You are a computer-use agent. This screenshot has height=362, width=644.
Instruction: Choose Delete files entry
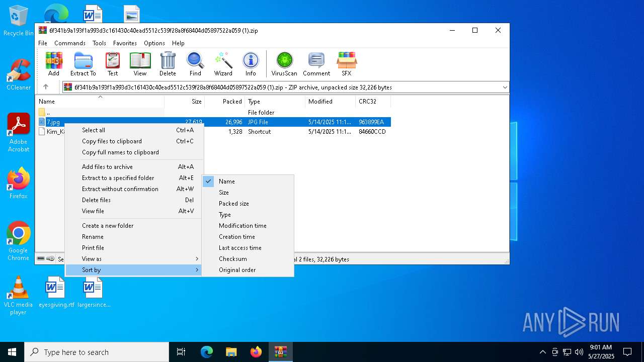click(x=133, y=200)
